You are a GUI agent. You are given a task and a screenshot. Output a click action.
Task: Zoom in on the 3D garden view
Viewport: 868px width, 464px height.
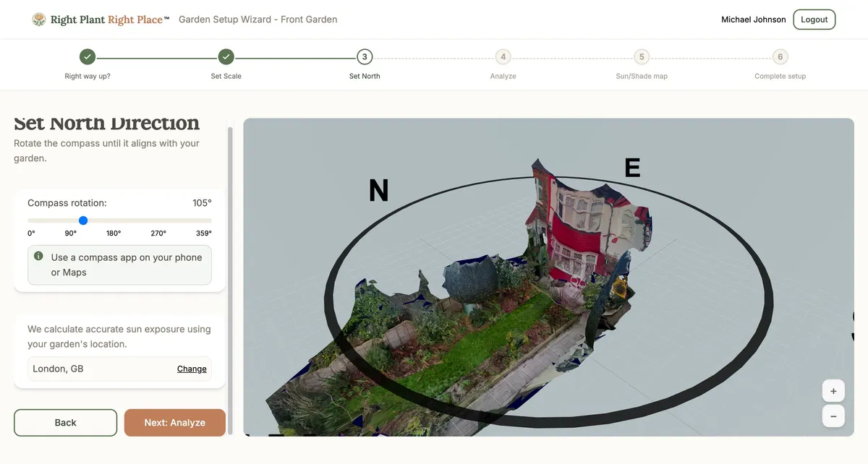[833, 390]
